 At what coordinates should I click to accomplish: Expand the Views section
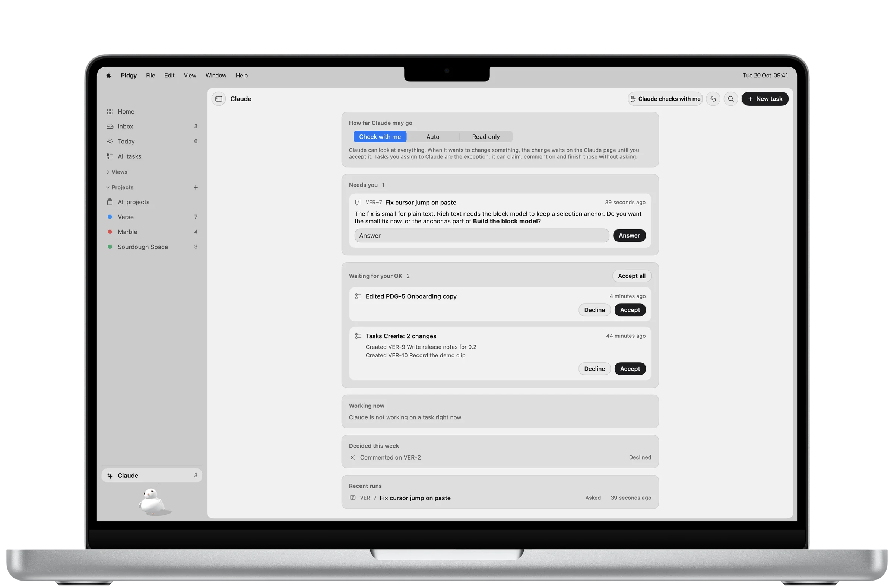(117, 172)
